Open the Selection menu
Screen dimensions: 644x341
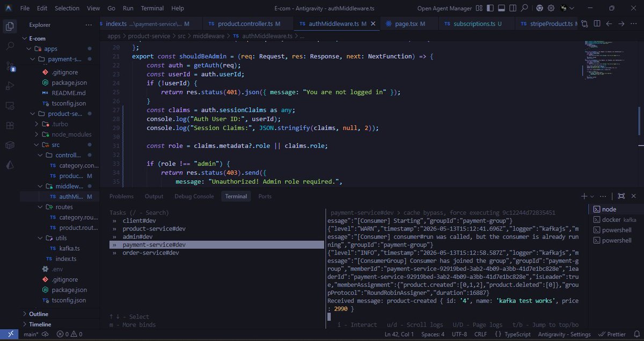[x=67, y=8]
